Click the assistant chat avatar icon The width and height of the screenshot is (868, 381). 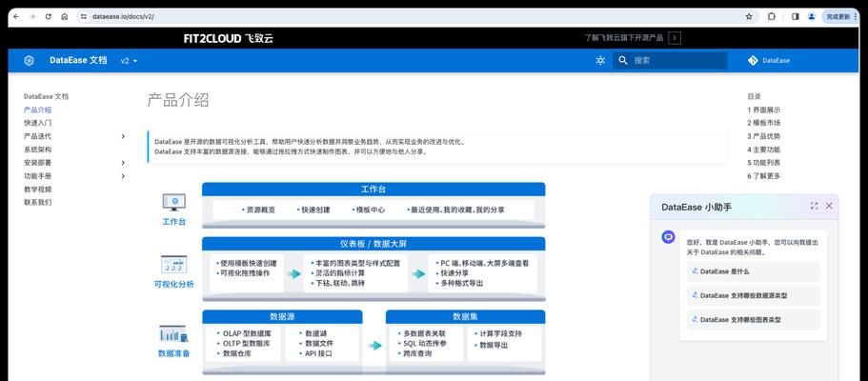(x=668, y=237)
